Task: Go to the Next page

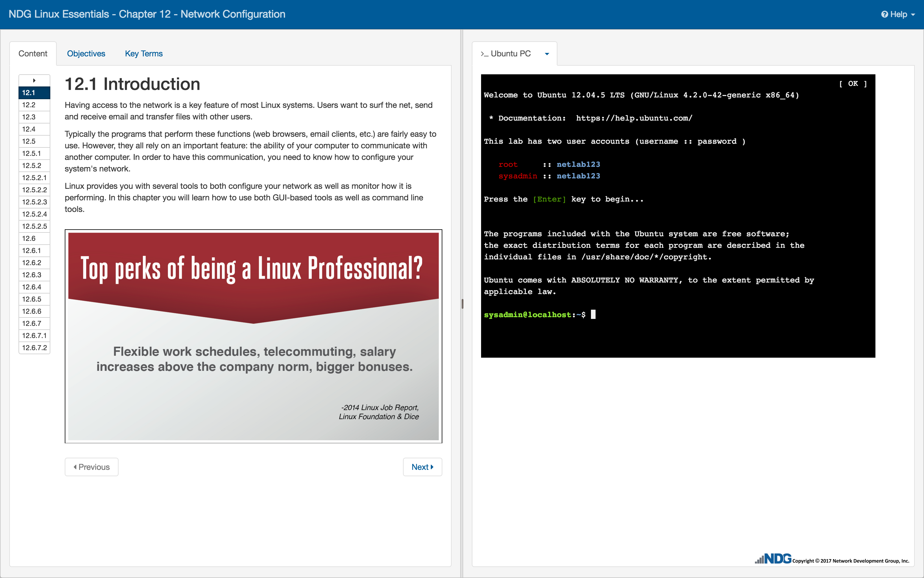Action: click(422, 467)
